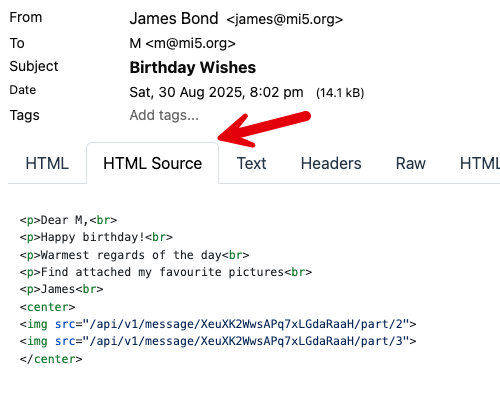
Task: Click the Add tags input field
Action: click(164, 115)
